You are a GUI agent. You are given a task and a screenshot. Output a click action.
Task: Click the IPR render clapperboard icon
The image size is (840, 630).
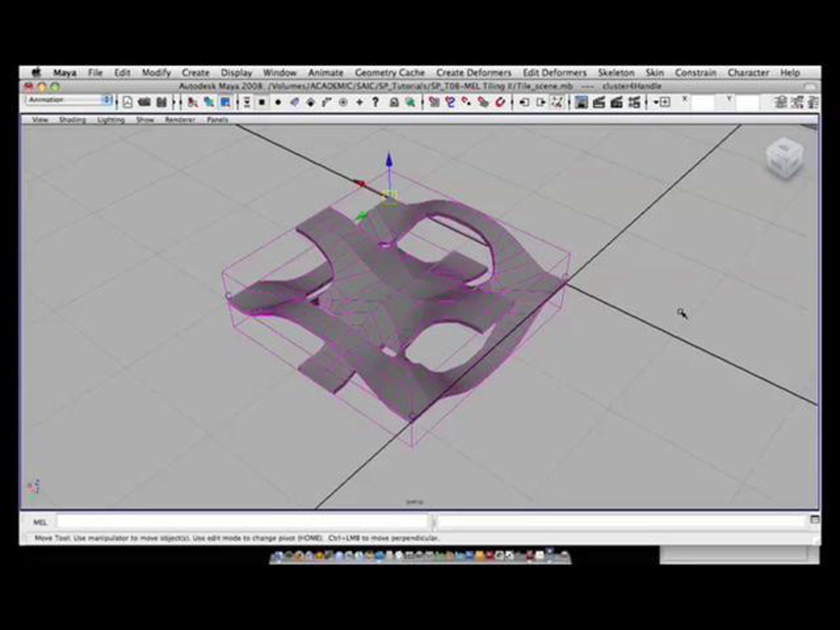click(616, 102)
